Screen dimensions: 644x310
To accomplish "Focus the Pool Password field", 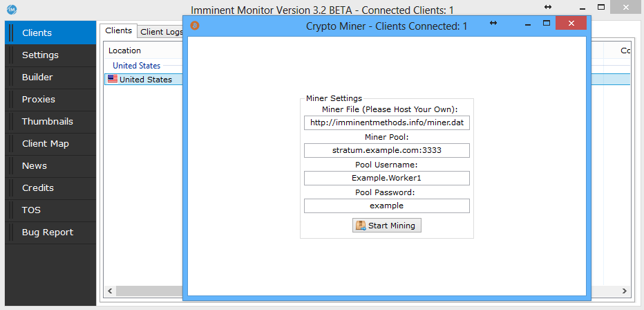I will pos(386,206).
